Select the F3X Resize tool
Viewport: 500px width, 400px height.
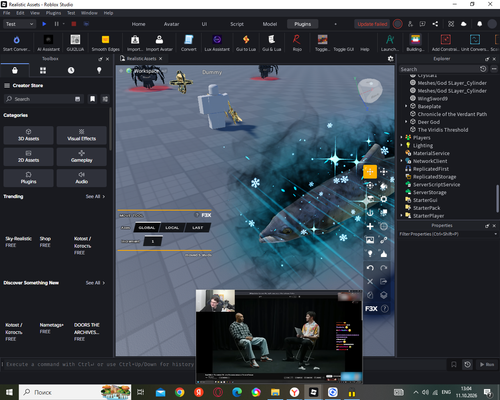point(384,172)
